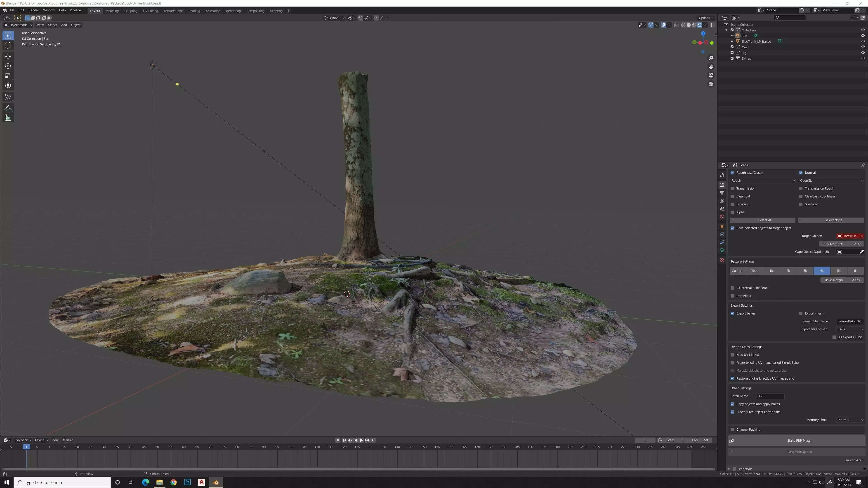Open the OpenGL normal format dropdown
Screen dimensions: 868x488
coord(831,181)
